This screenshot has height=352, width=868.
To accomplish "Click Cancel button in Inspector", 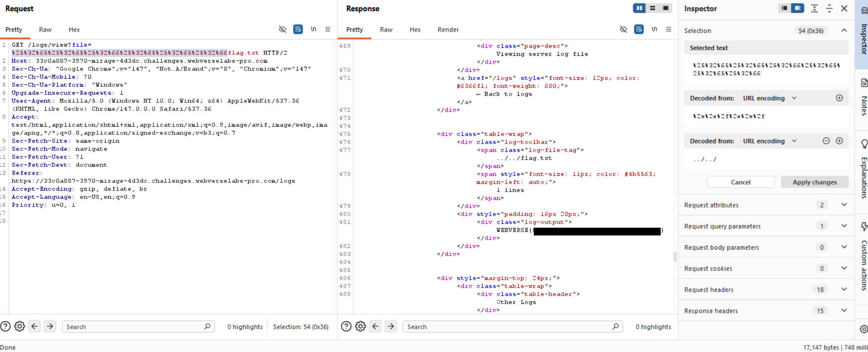I will click(741, 182).
